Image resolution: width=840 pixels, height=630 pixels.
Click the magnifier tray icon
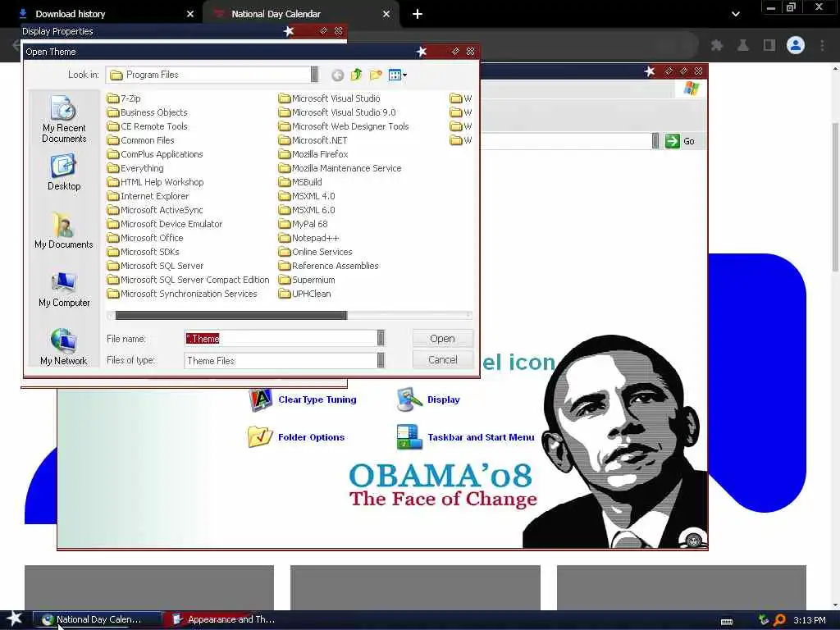coord(779,620)
